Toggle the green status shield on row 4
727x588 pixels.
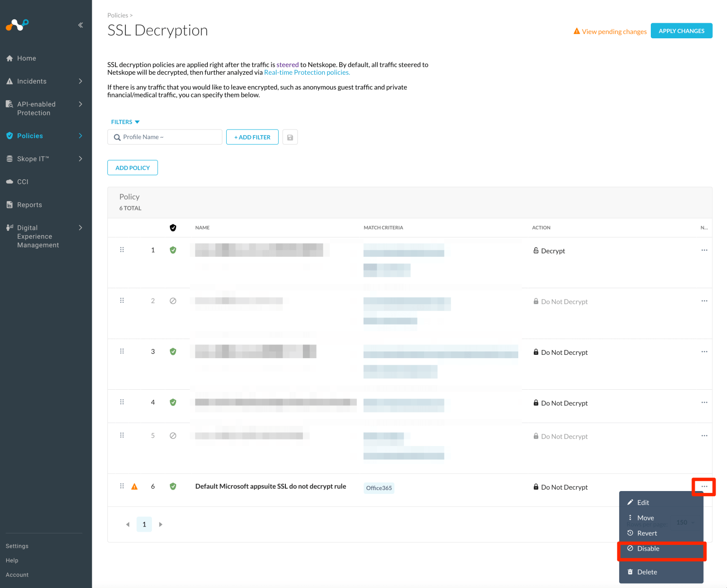click(173, 402)
